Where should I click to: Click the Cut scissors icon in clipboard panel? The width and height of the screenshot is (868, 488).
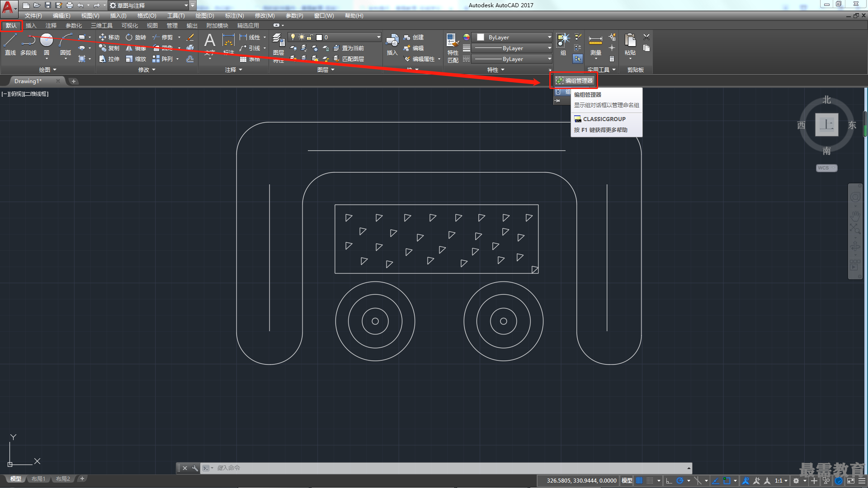tap(646, 37)
